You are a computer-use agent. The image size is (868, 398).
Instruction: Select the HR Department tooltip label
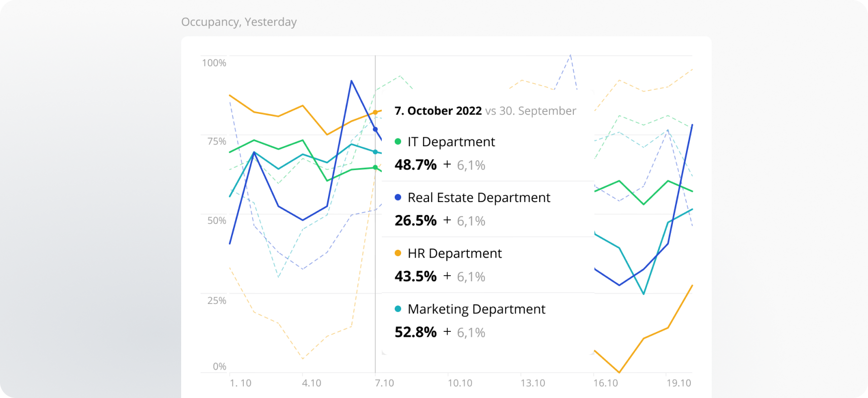pyautogui.click(x=454, y=253)
